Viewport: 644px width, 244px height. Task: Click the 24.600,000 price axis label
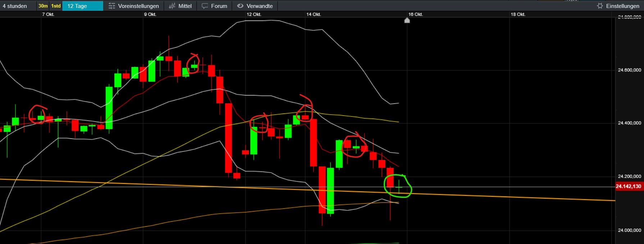629,70
